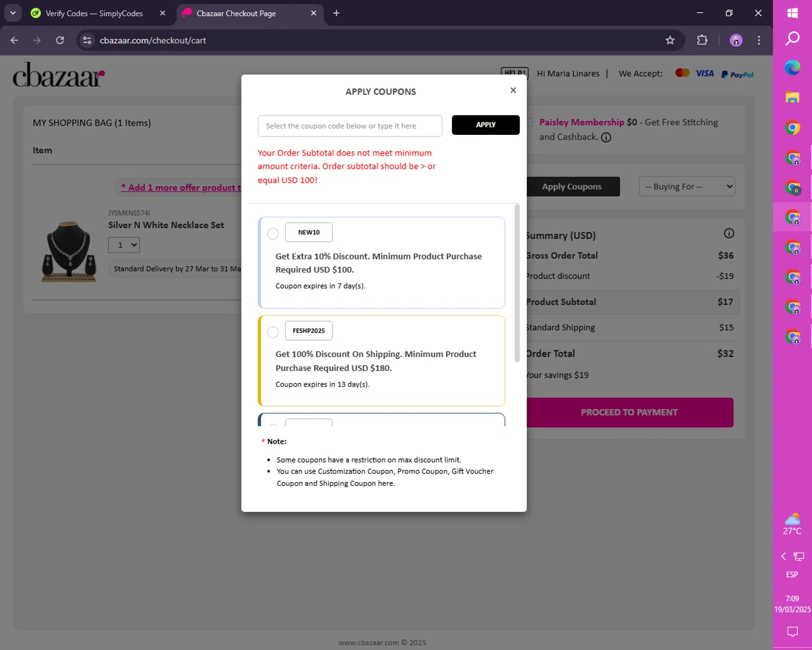Open the browser tab search dropdown

(13, 13)
